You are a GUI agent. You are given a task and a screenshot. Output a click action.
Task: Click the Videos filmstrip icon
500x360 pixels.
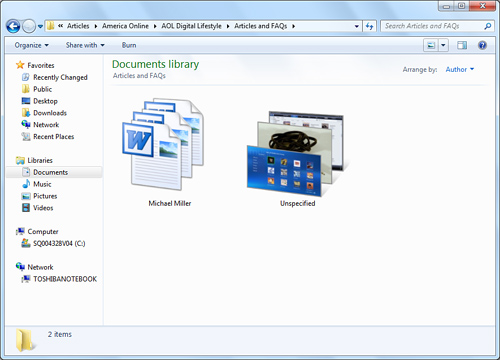(26, 208)
